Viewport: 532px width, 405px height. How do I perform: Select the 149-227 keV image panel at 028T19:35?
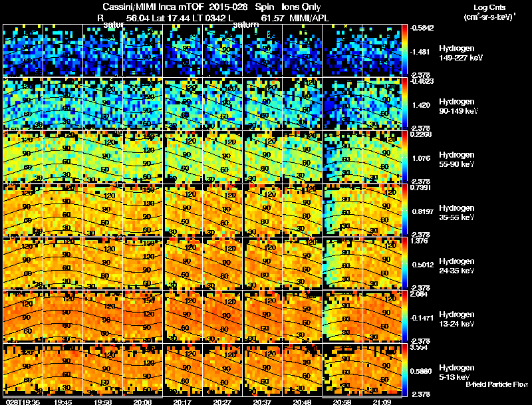pyautogui.click(x=23, y=50)
